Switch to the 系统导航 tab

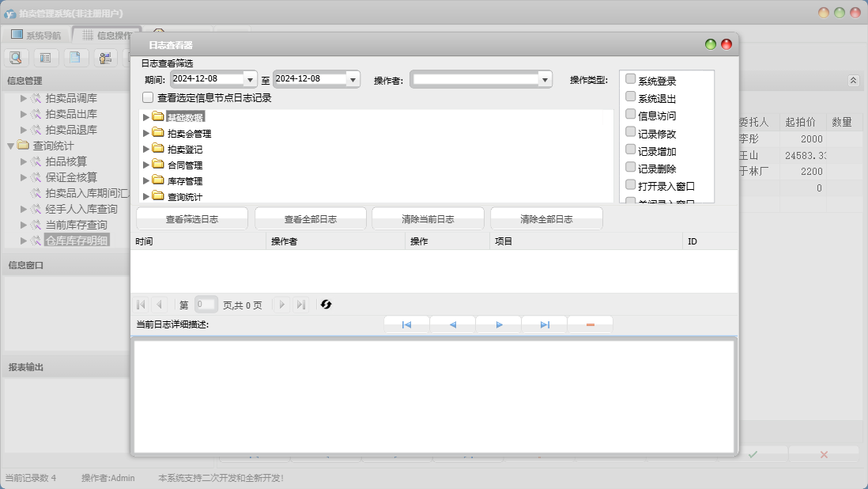tap(36, 35)
